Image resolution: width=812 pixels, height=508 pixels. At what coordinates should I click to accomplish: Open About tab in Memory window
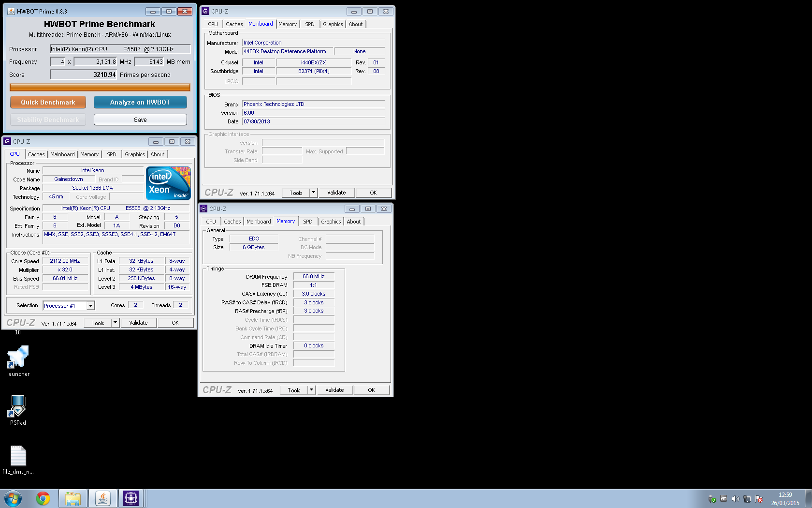point(354,222)
